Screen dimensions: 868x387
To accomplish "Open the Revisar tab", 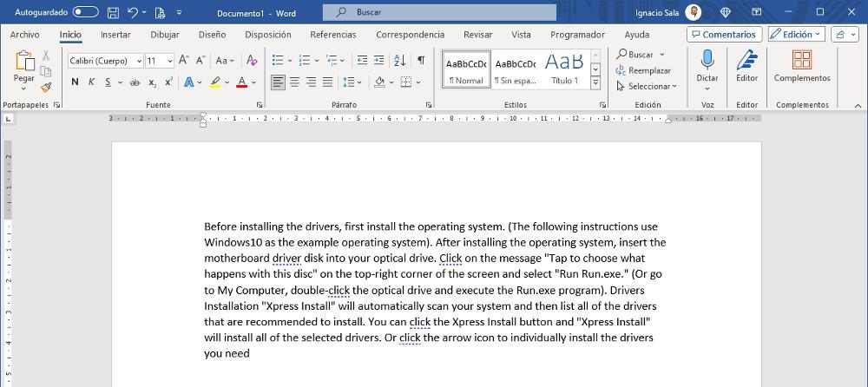I will (477, 35).
